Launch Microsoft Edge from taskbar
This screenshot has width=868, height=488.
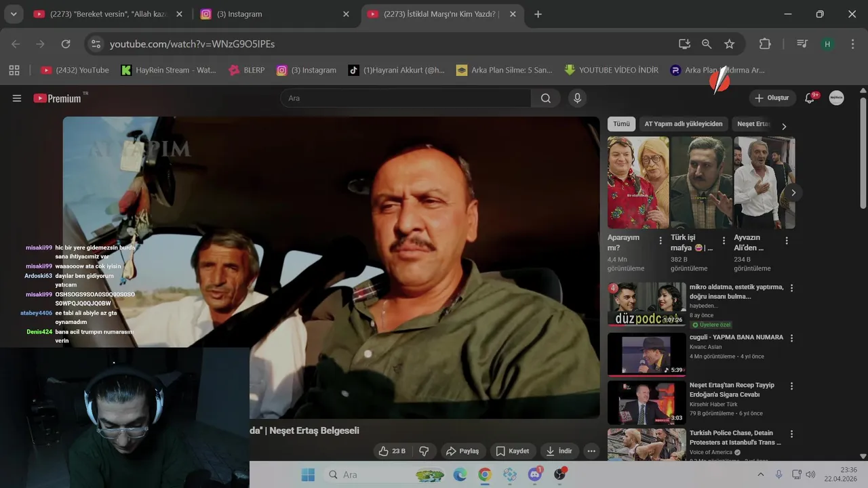pos(460,474)
